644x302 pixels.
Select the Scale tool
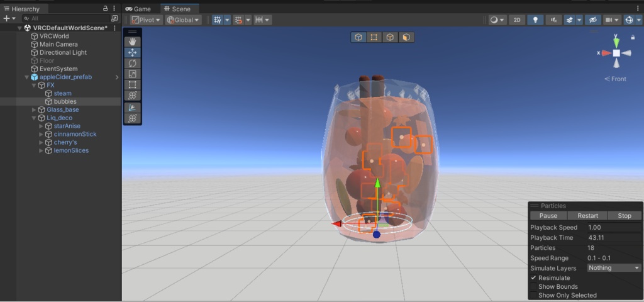[132, 74]
